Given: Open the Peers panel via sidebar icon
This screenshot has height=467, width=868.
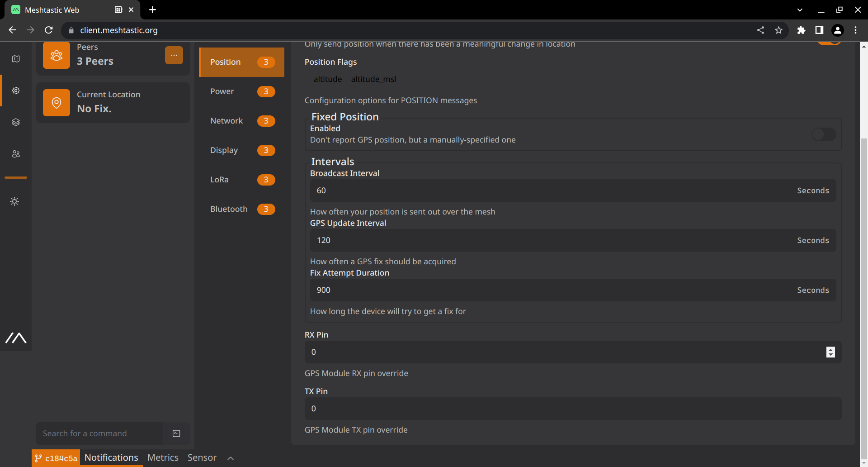Looking at the screenshot, I should (16, 154).
